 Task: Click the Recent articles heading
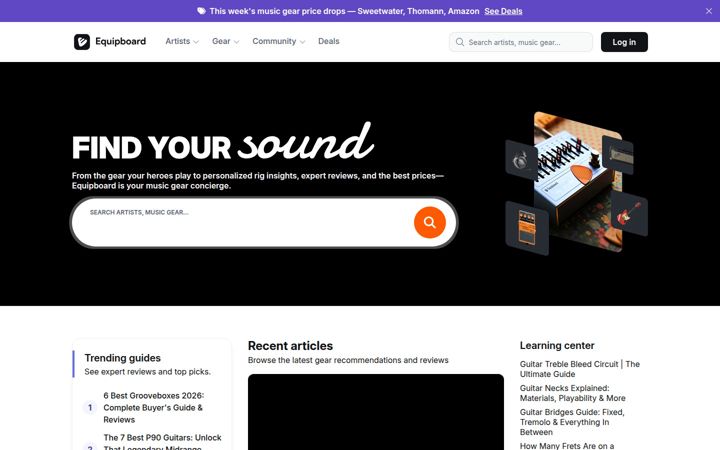[290, 346]
